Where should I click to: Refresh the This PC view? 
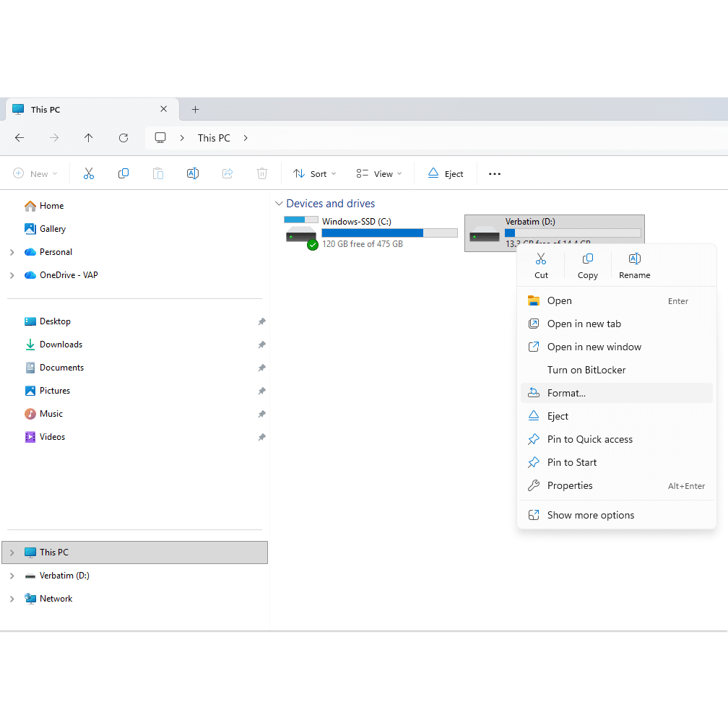click(x=123, y=138)
